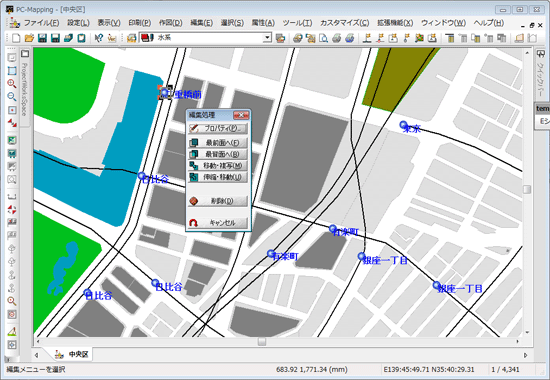
Task: Click the 水系 layer combo box field
Action: pos(206,38)
